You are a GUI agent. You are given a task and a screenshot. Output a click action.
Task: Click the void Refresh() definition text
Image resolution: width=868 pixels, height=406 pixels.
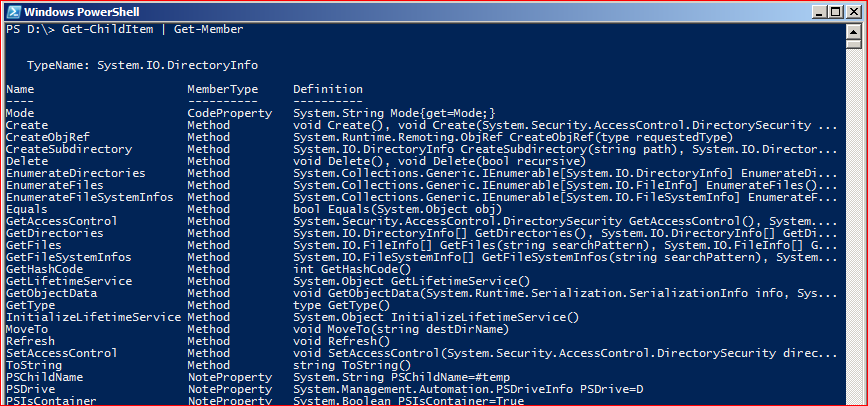click(342, 341)
